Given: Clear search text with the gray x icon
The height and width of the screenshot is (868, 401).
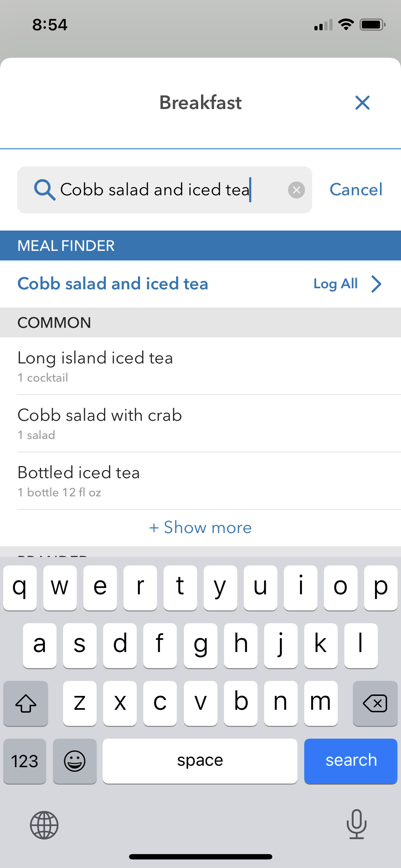Looking at the screenshot, I should click(x=296, y=190).
